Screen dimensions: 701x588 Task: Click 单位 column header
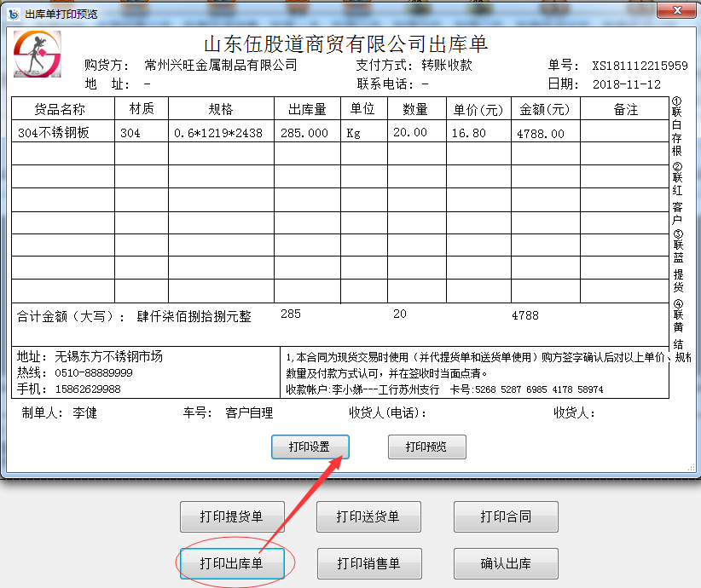click(x=363, y=108)
